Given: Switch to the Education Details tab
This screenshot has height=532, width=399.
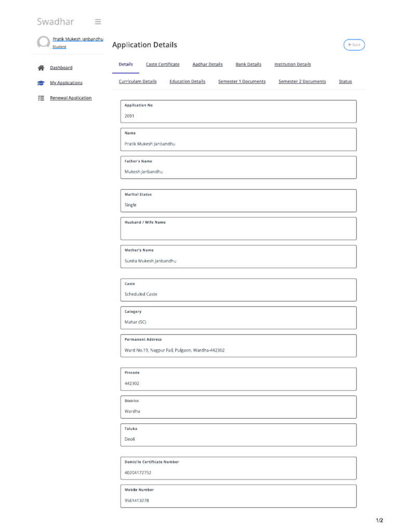Looking at the screenshot, I should 187,82.
